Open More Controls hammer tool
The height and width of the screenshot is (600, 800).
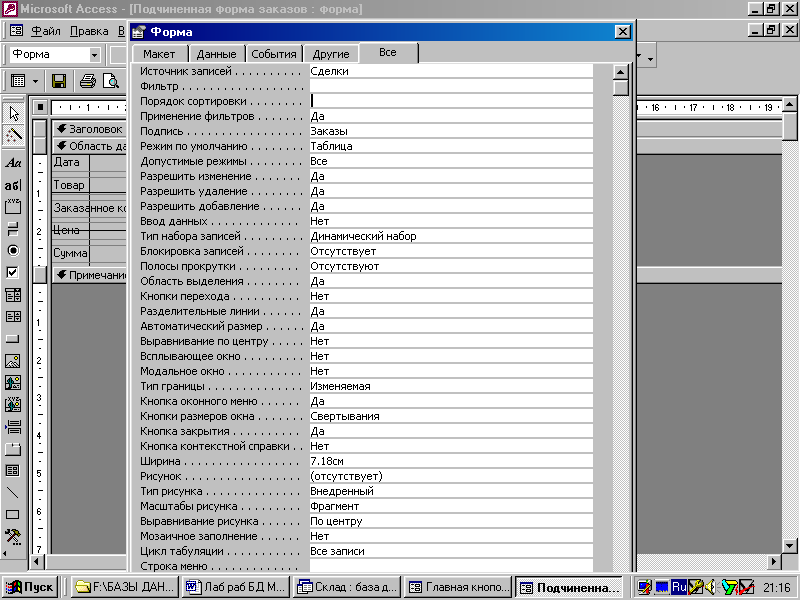pyautogui.click(x=13, y=536)
